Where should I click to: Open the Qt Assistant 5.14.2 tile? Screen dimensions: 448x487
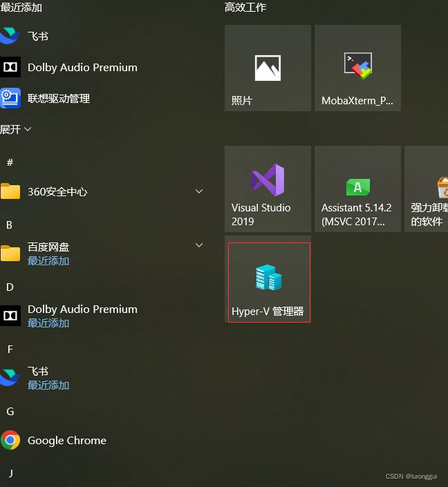(x=357, y=189)
